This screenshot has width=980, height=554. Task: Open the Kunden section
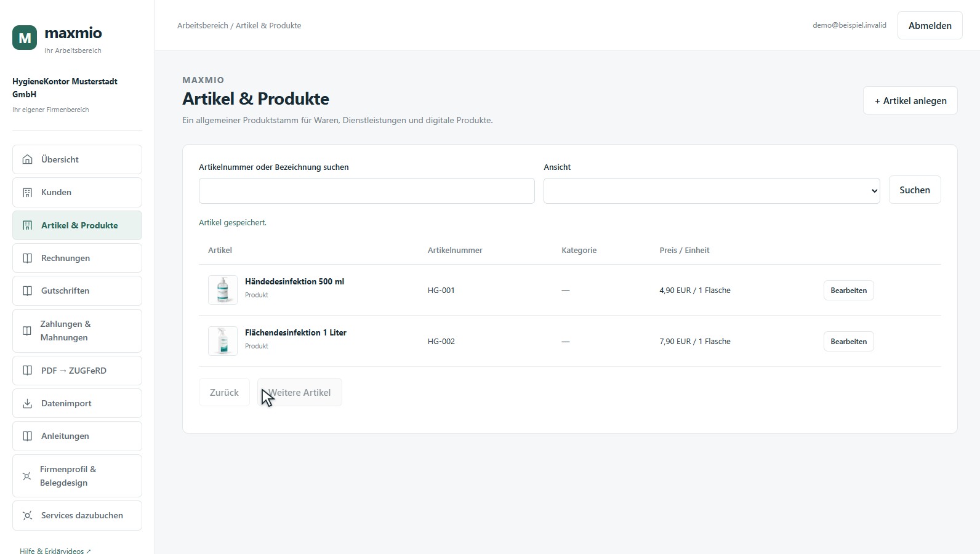coord(77,192)
